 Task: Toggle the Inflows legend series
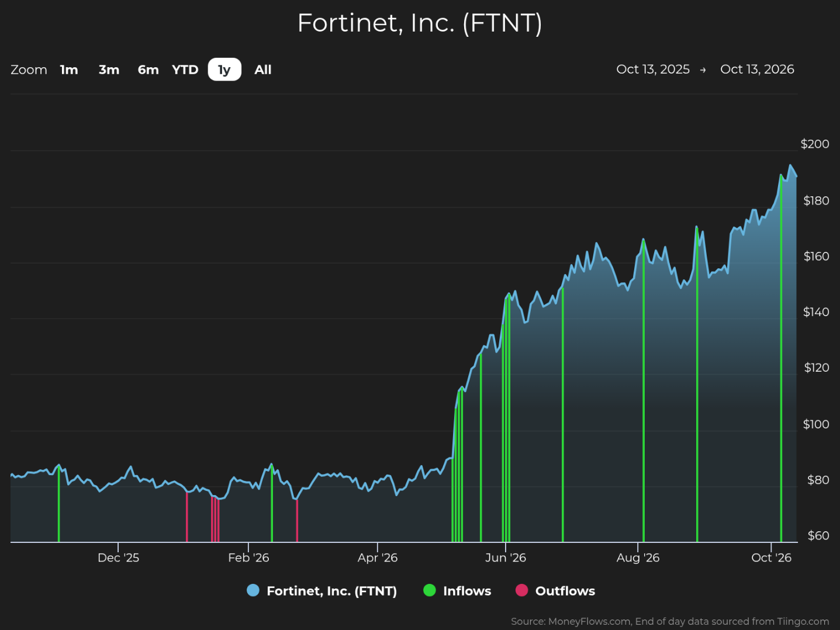457,591
